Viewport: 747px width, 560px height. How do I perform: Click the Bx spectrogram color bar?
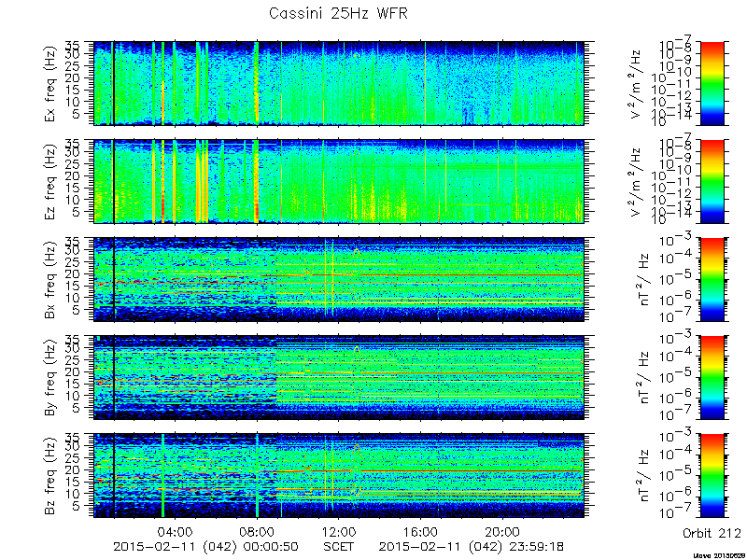click(712, 279)
